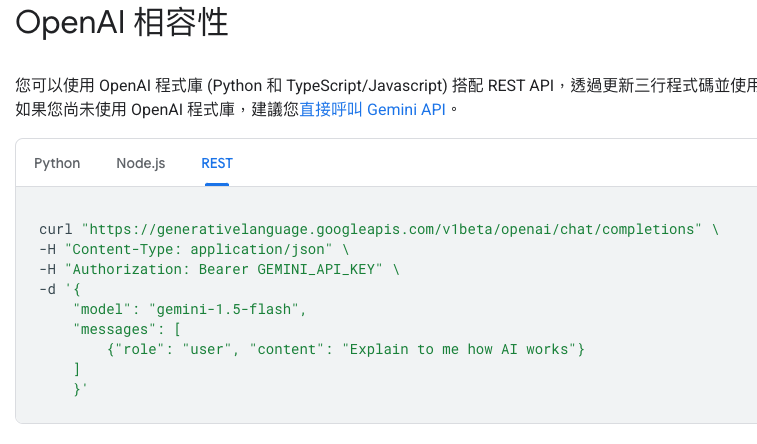Click the gemini-1.5-flash model value
This screenshot has width=757, height=444.
224,309
